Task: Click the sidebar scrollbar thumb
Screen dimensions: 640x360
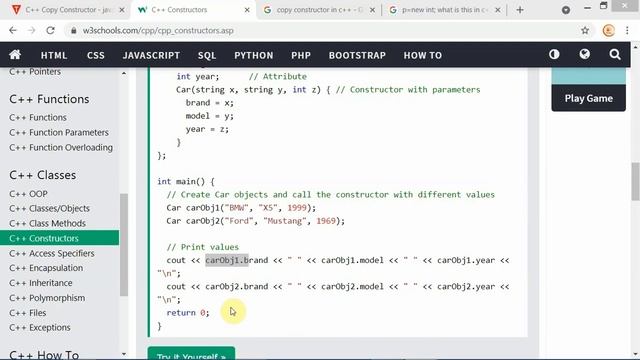Action: [124, 245]
